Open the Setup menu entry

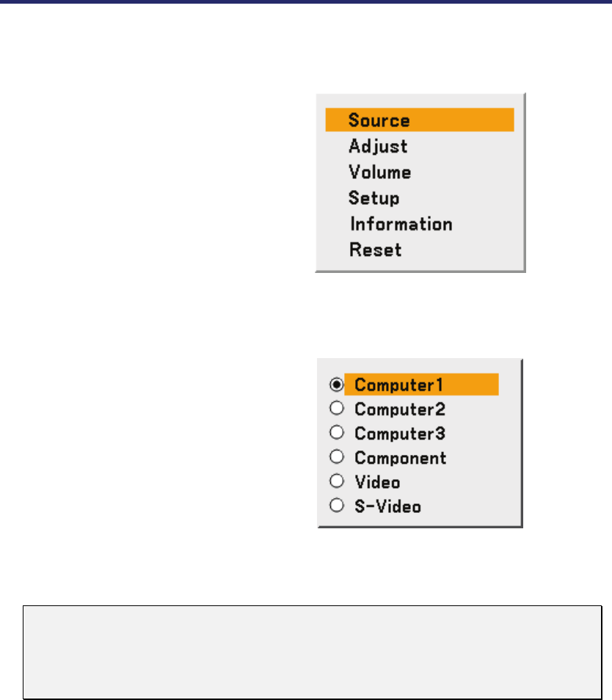[374, 198]
